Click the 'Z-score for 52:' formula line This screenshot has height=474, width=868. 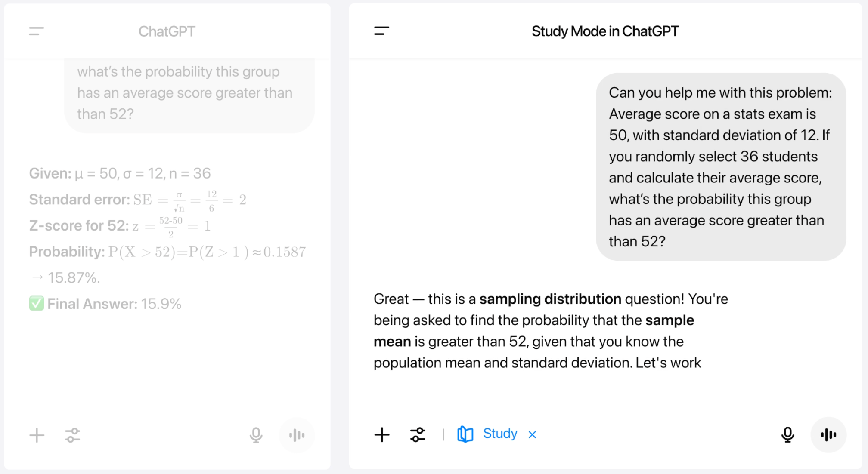[120, 226]
